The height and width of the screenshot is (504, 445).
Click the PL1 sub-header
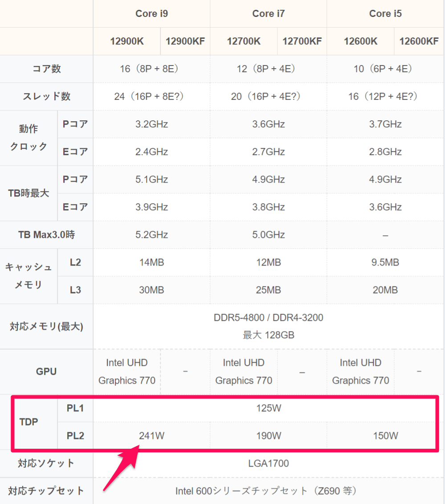pyautogui.click(x=75, y=408)
